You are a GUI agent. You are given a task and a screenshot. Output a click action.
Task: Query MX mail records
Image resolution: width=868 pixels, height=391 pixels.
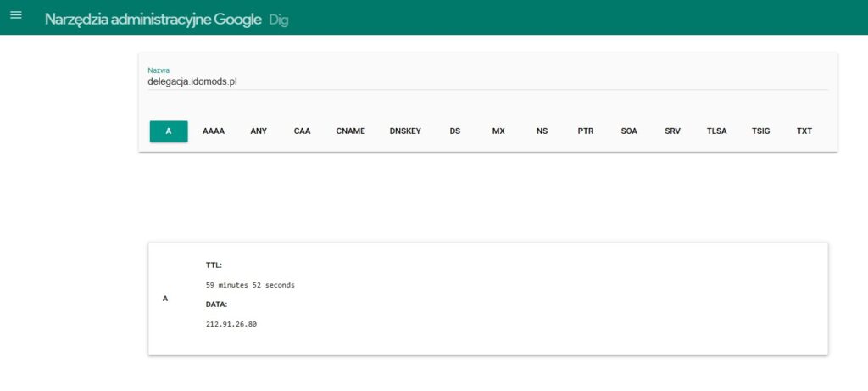pos(498,131)
